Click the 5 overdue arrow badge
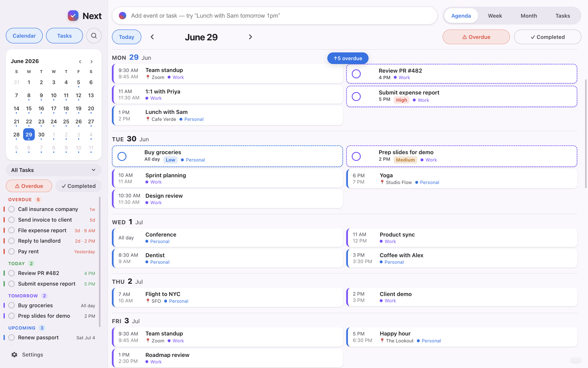The height and width of the screenshot is (368, 588). (348, 58)
